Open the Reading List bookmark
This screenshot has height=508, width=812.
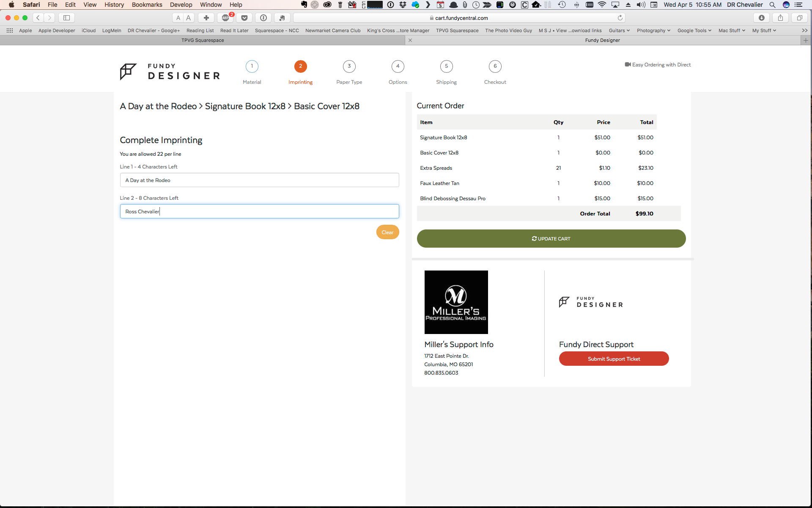point(200,30)
